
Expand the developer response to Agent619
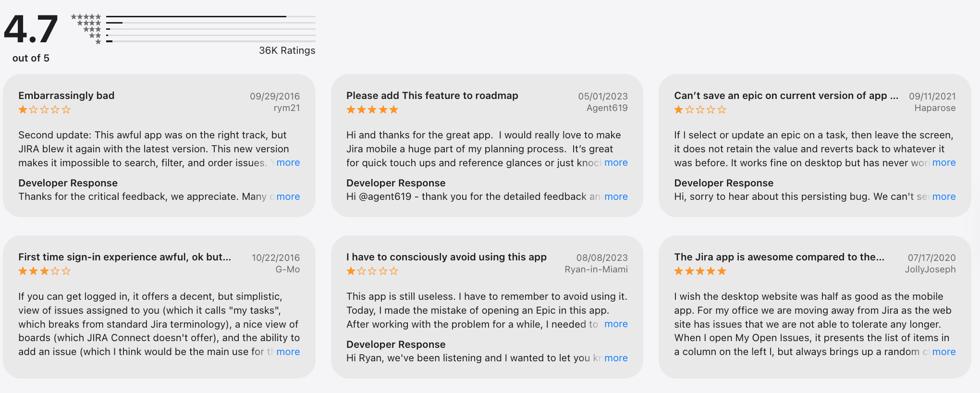pos(616,196)
